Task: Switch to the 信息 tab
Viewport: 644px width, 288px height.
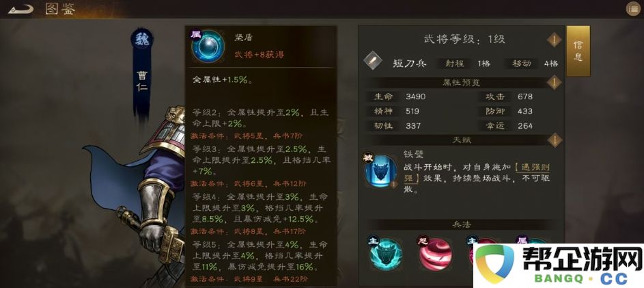Action: (x=578, y=51)
